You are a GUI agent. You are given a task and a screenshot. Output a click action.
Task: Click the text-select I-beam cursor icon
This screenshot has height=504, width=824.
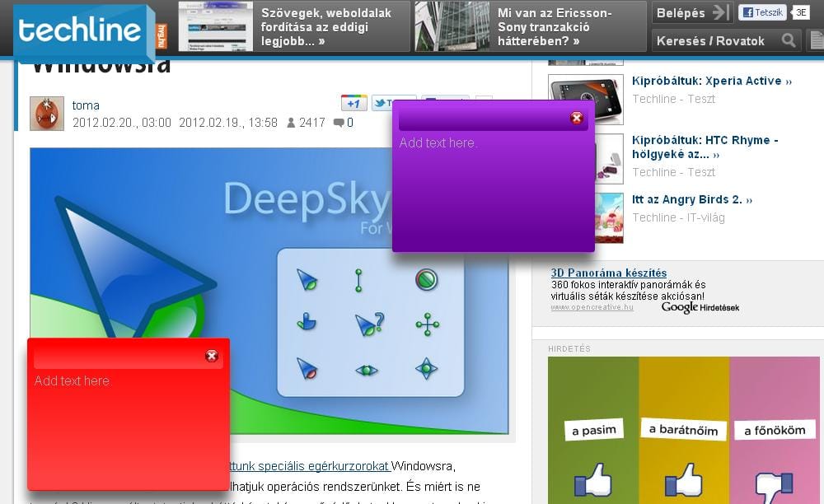point(358,280)
